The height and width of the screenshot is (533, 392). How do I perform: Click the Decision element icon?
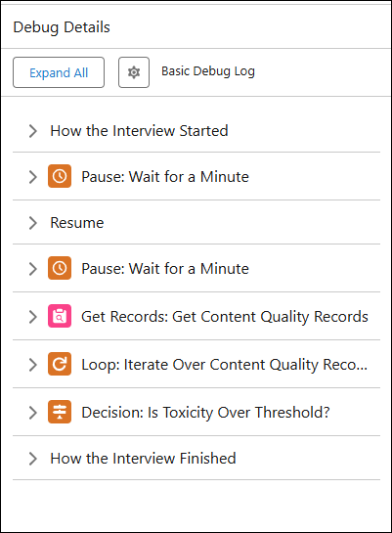coord(60,412)
